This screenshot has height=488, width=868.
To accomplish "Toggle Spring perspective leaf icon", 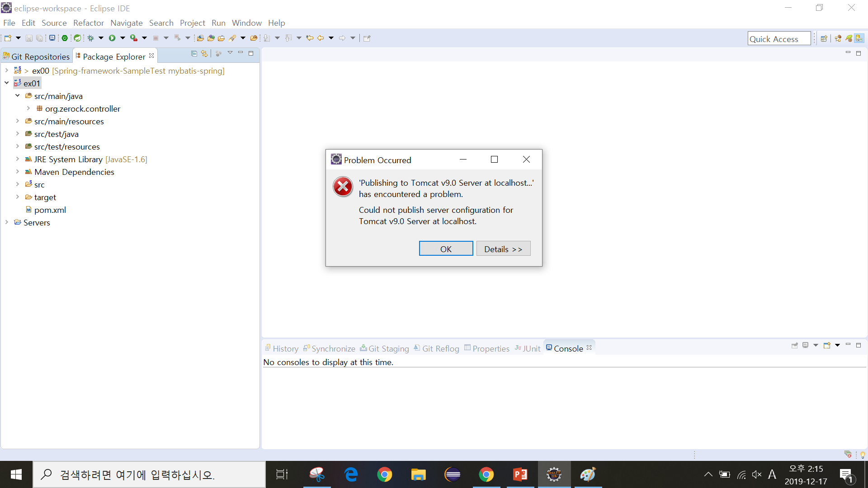I will 849,38.
